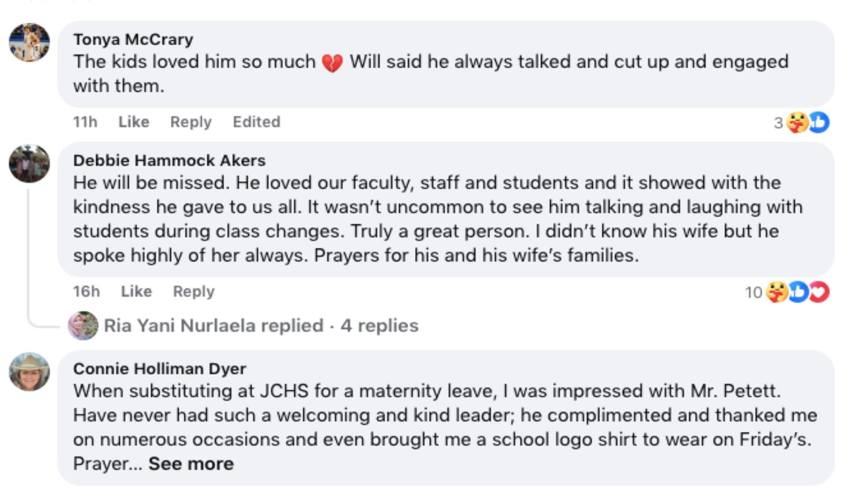Open Debbie Hammock Akers' profile picture
This screenshot has height=488, width=868.
tap(29, 164)
